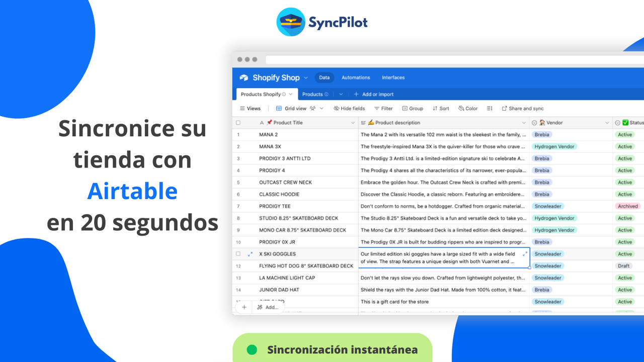
Task: Click Add or import
Action: click(x=373, y=94)
